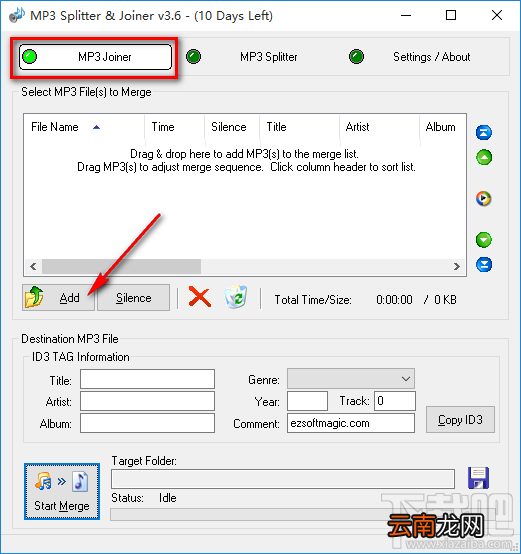Focus the Year input field

307,401
